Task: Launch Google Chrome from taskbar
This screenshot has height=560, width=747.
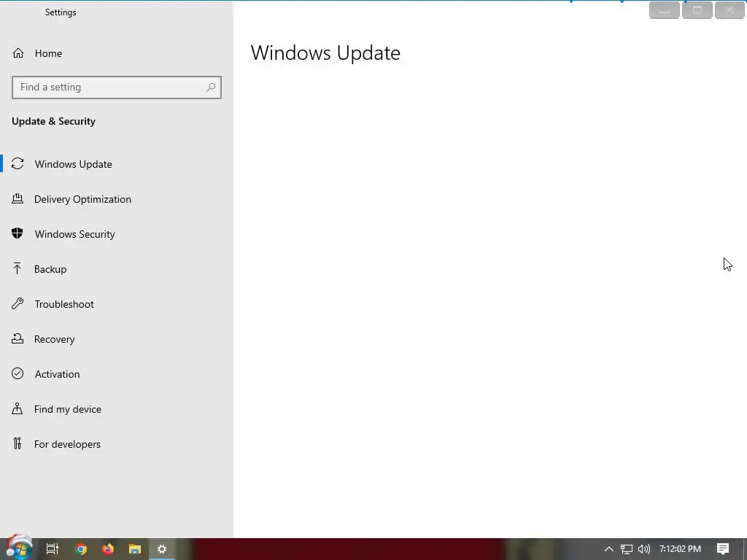Action: coord(81,549)
